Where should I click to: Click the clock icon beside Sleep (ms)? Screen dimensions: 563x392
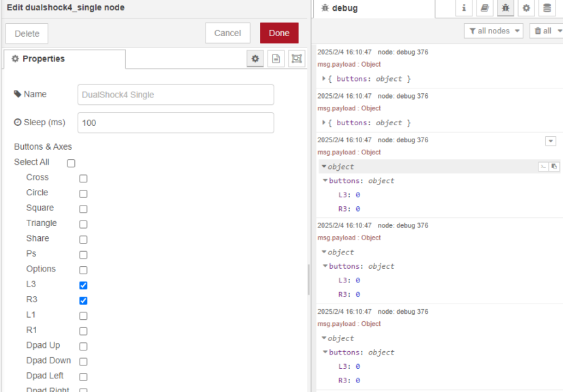(18, 122)
